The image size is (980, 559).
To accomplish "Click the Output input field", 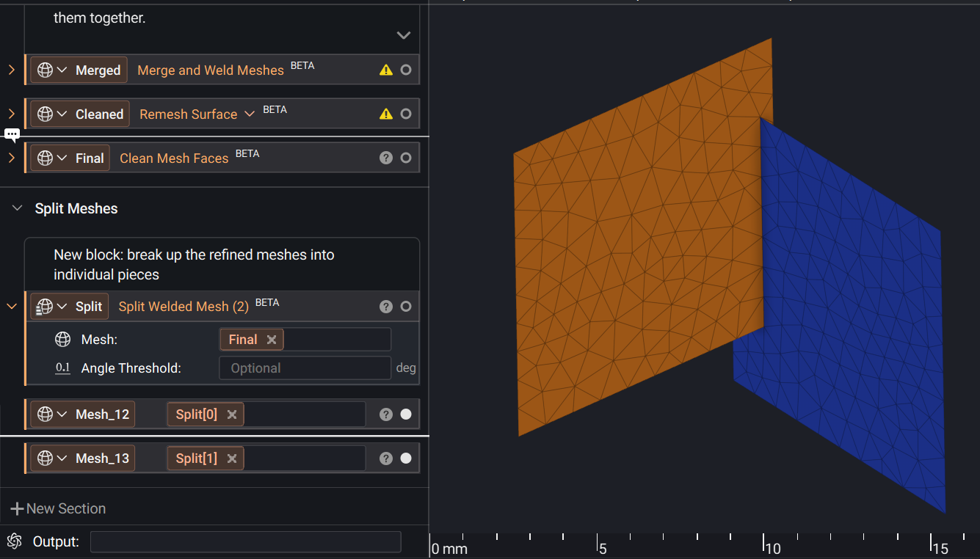I will (246, 542).
